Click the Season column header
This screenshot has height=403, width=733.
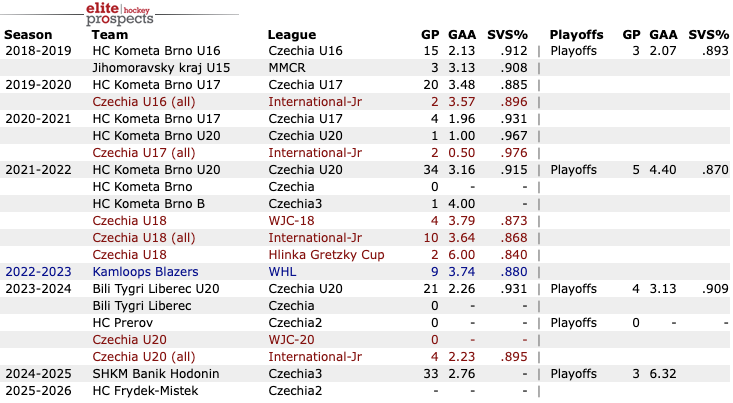[x=28, y=34]
